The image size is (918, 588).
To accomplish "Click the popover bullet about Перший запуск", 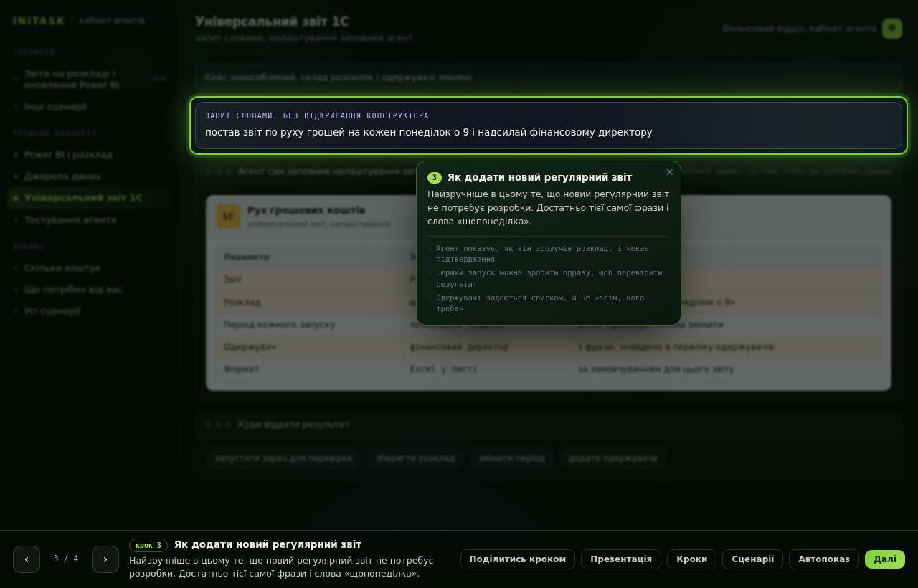I will (549, 278).
